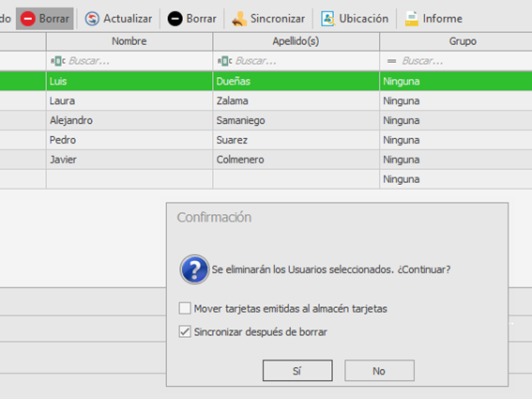Open the Apellido(s) filter type selector
The width and height of the screenshot is (532, 399).
click(224, 61)
